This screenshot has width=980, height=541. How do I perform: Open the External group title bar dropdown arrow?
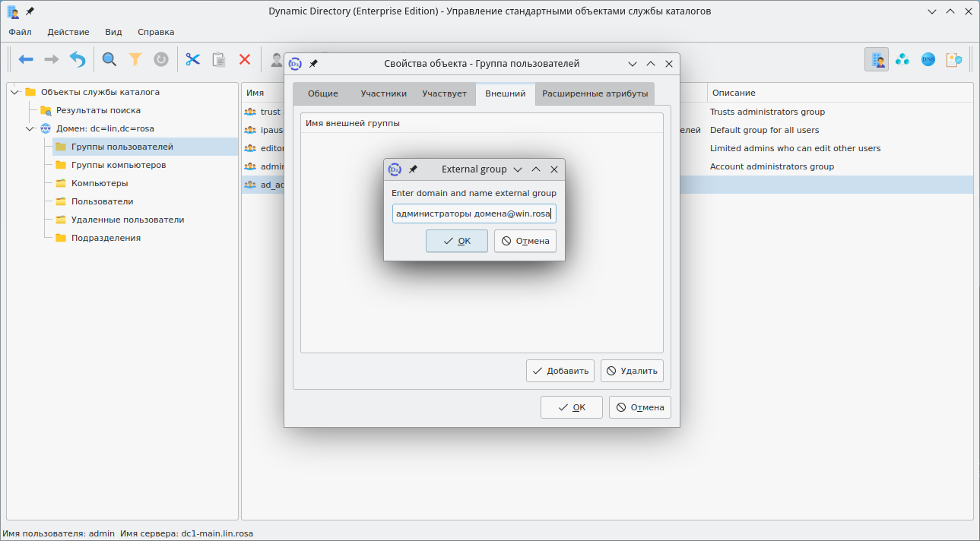[x=518, y=169]
